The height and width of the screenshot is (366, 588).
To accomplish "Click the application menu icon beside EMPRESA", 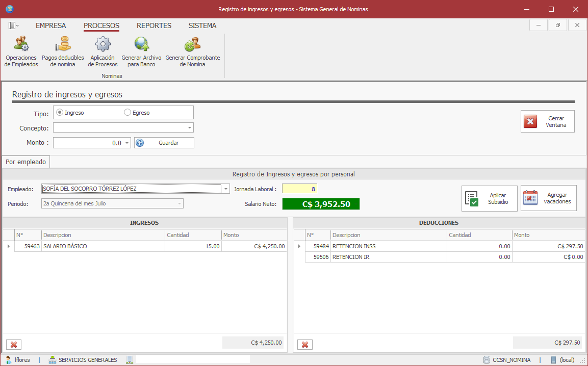I will (x=13, y=25).
